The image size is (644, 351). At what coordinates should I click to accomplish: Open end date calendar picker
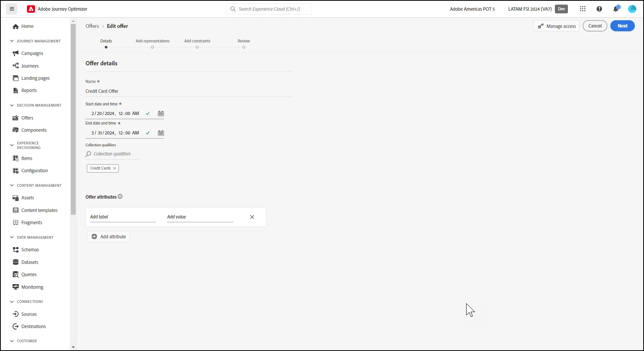coord(161,133)
